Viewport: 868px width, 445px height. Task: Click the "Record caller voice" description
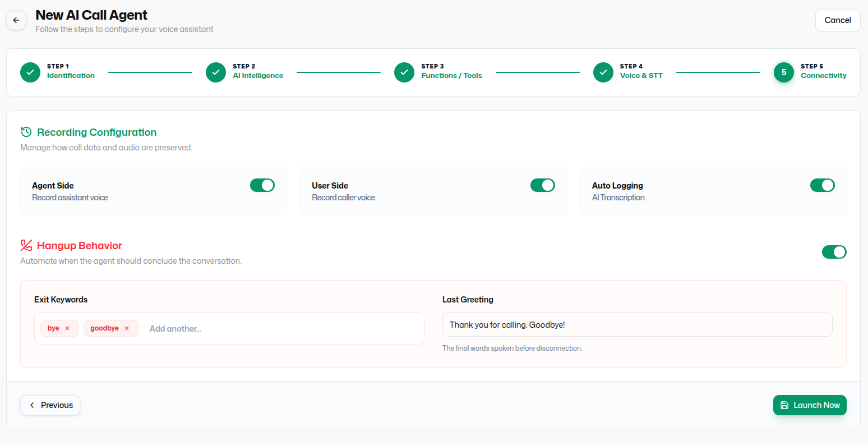(x=344, y=198)
